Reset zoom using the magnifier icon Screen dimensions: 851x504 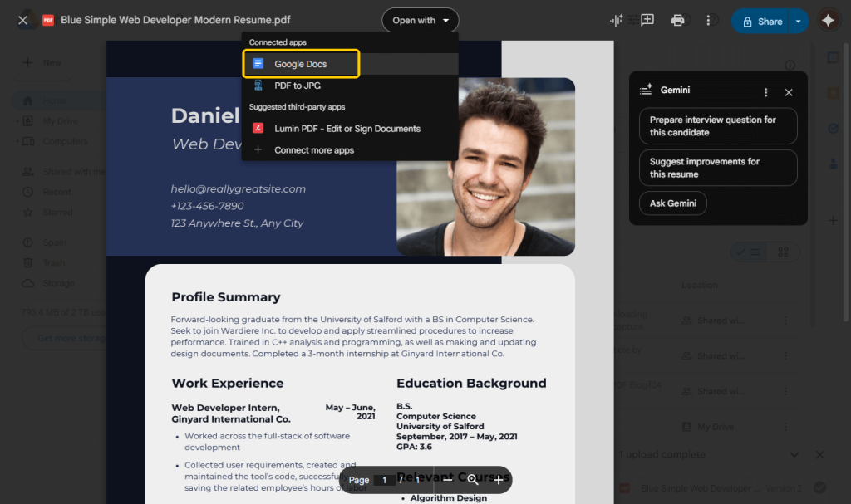[x=473, y=480]
